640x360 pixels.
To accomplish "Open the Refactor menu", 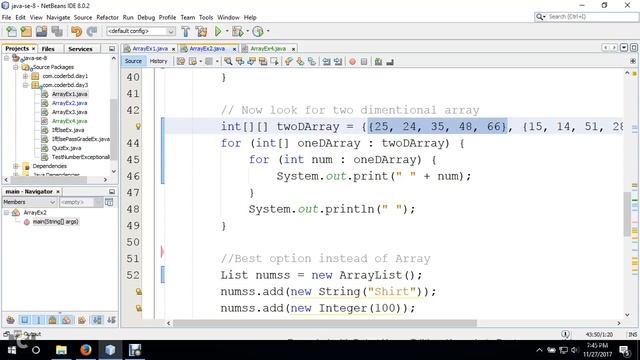I will pos(107,18).
